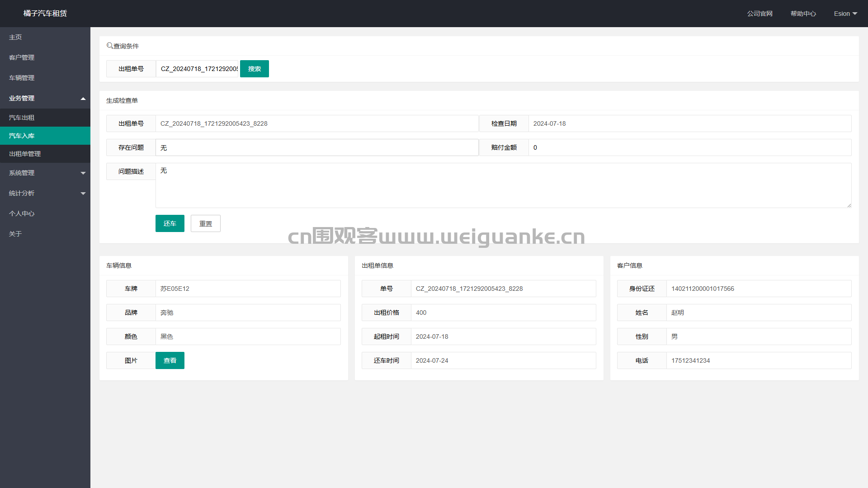The image size is (868, 488).
Task: Open 帮助中心 help center link
Action: pyautogui.click(x=803, y=14)
